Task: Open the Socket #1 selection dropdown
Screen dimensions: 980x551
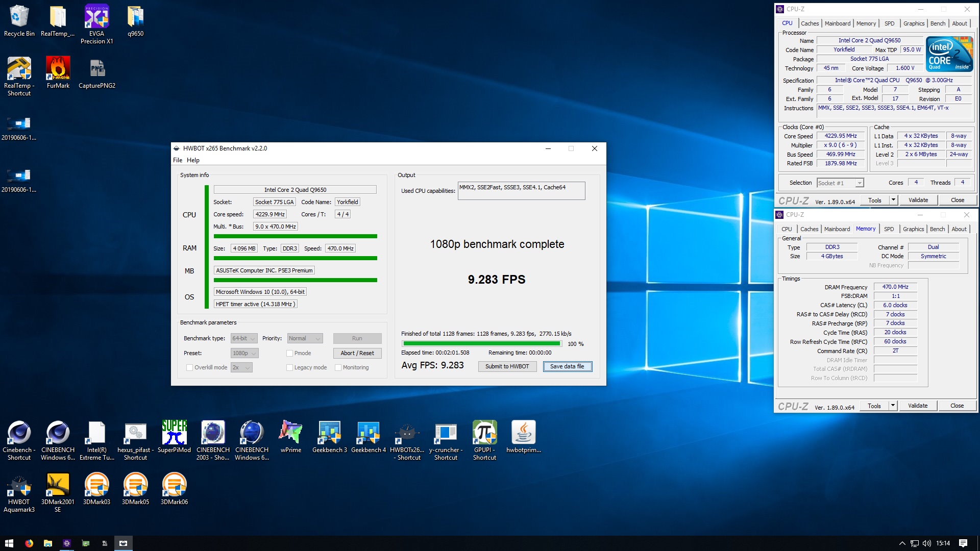Action: [x=840, y=183]
